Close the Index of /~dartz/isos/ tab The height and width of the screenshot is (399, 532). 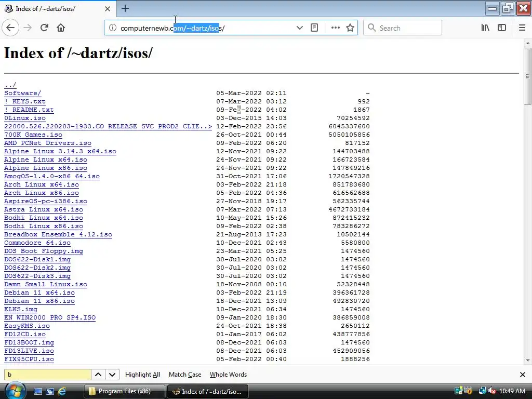click(107, 9)
